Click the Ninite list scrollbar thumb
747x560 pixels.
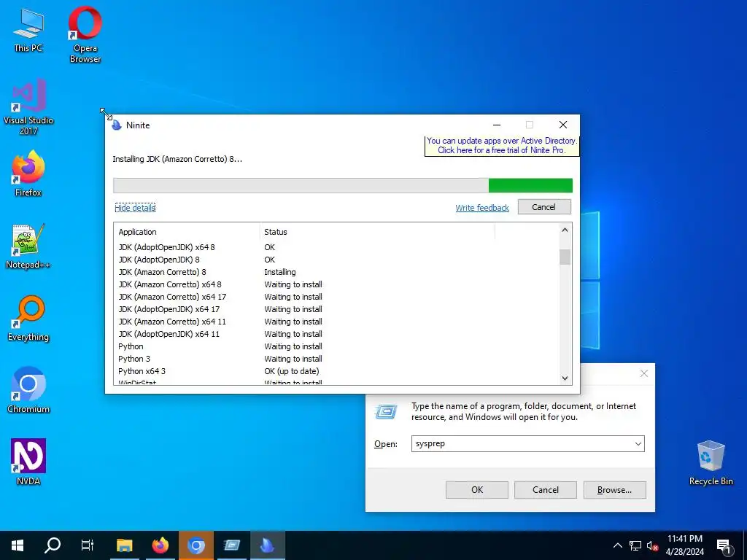click(565, 257)
